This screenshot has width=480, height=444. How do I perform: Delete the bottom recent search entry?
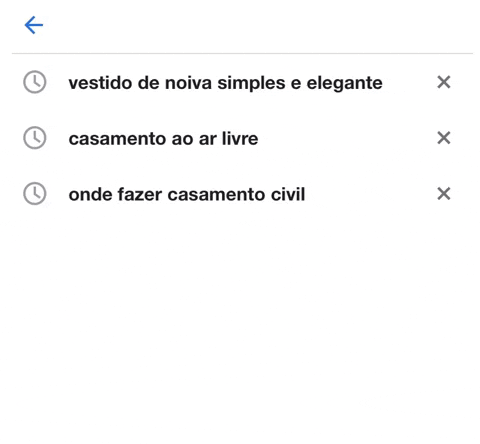point(444,194)
